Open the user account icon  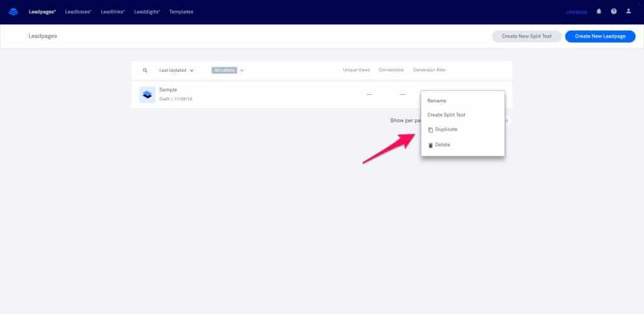[628, 11]
